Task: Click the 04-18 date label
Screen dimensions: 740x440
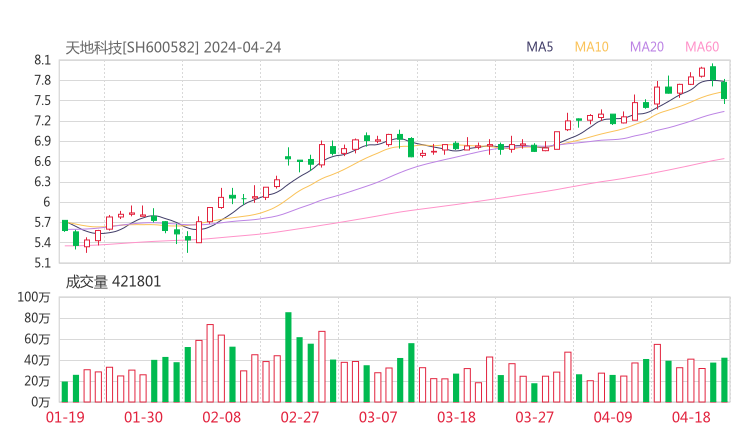Action: tap(691, 417)
